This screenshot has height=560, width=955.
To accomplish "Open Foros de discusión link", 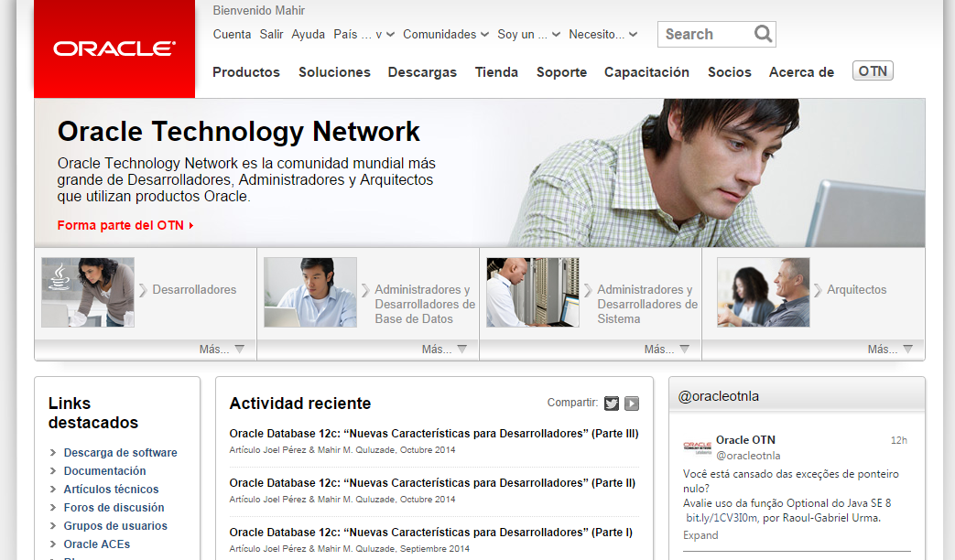I will (114, 508).
